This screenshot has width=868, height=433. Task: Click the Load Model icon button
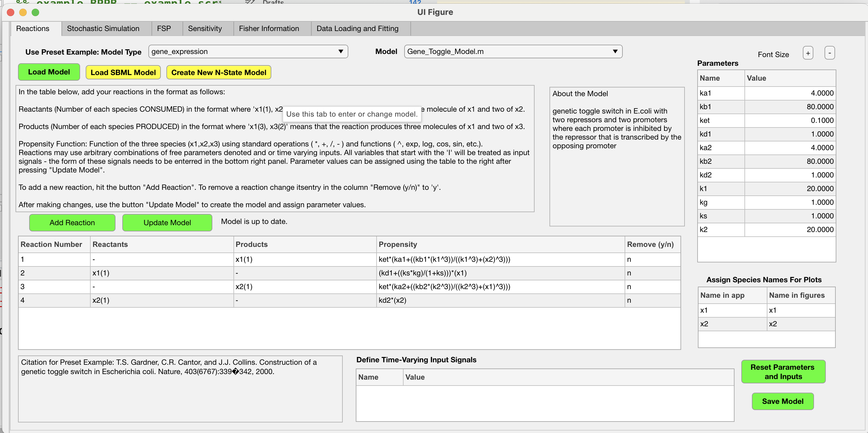(x=49, y=72)
